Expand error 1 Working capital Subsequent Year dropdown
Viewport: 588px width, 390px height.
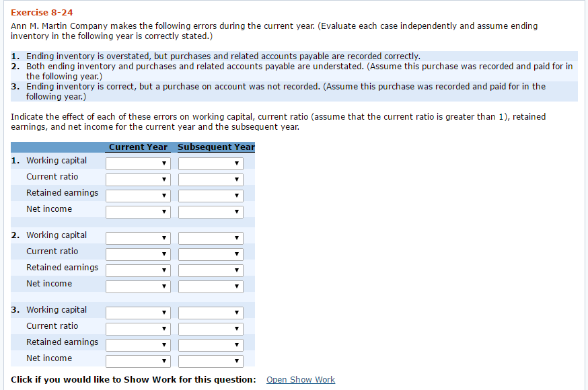[211, 163]
